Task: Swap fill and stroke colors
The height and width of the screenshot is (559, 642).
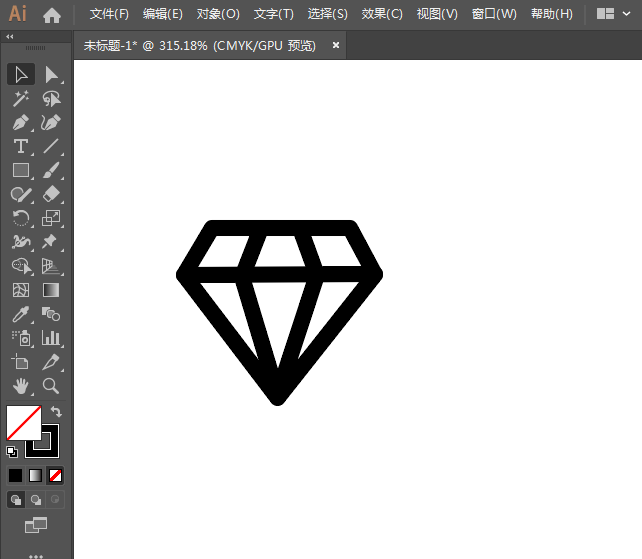Action: pyautogui.click(x=57, y=411)
